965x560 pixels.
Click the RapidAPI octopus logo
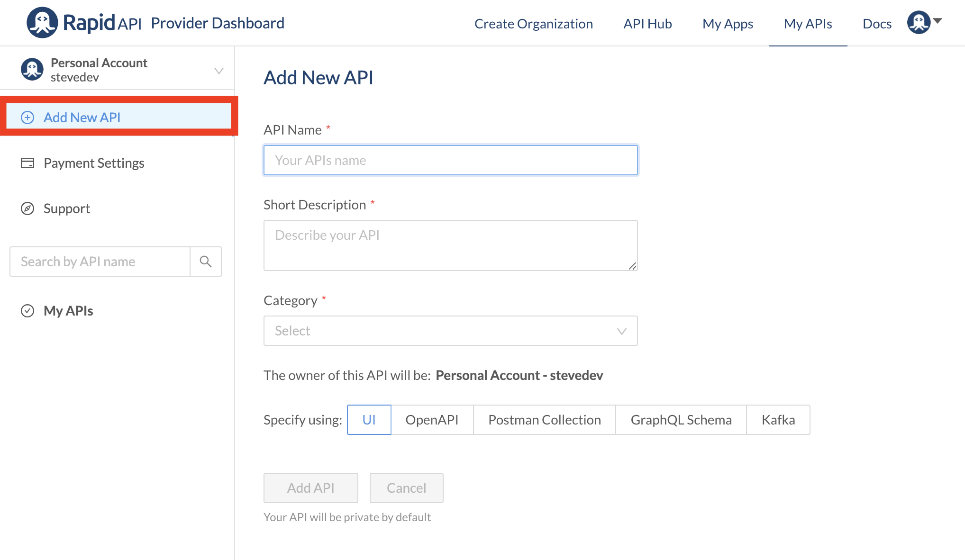tap(42, 23)
